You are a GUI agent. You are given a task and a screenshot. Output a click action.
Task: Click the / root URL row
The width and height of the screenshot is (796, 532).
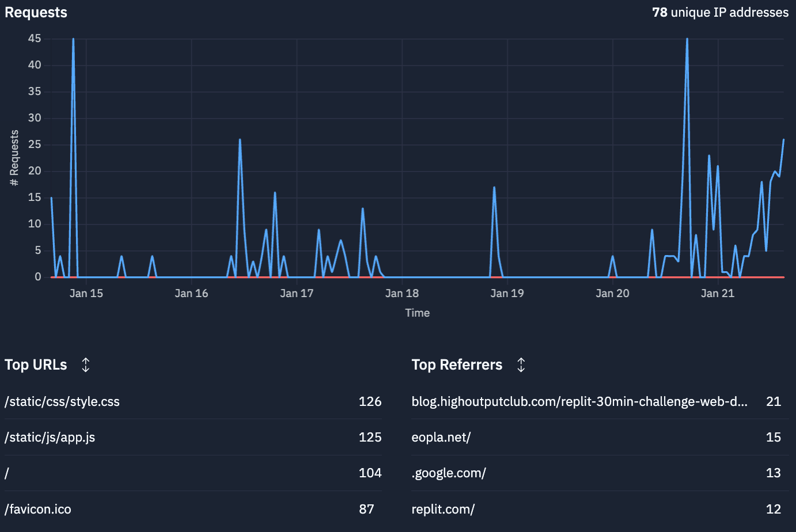pyautogui.click(x=193, y=473)
